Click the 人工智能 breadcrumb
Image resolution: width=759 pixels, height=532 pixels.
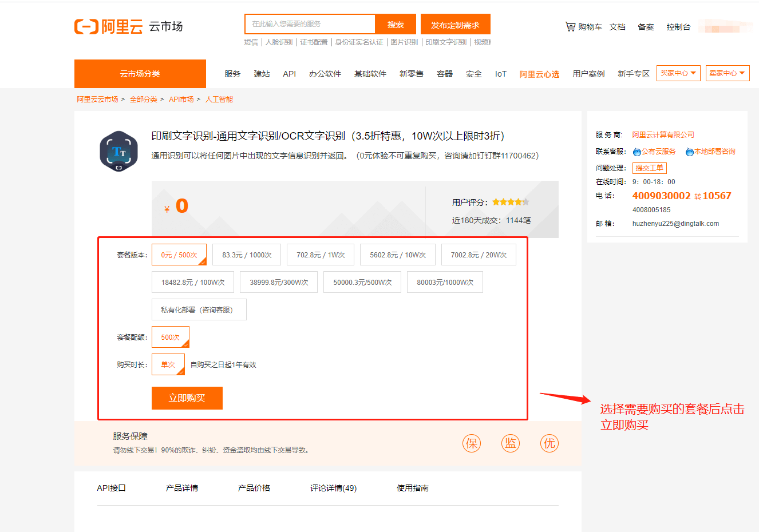coord(219,99)
